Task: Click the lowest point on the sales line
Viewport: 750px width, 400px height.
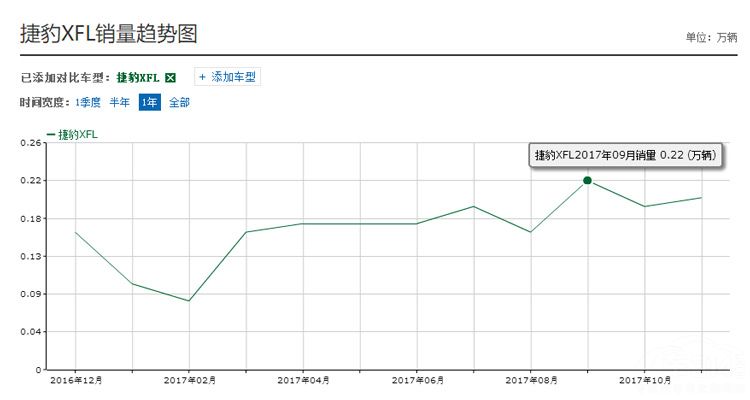Action: [189, 301]
